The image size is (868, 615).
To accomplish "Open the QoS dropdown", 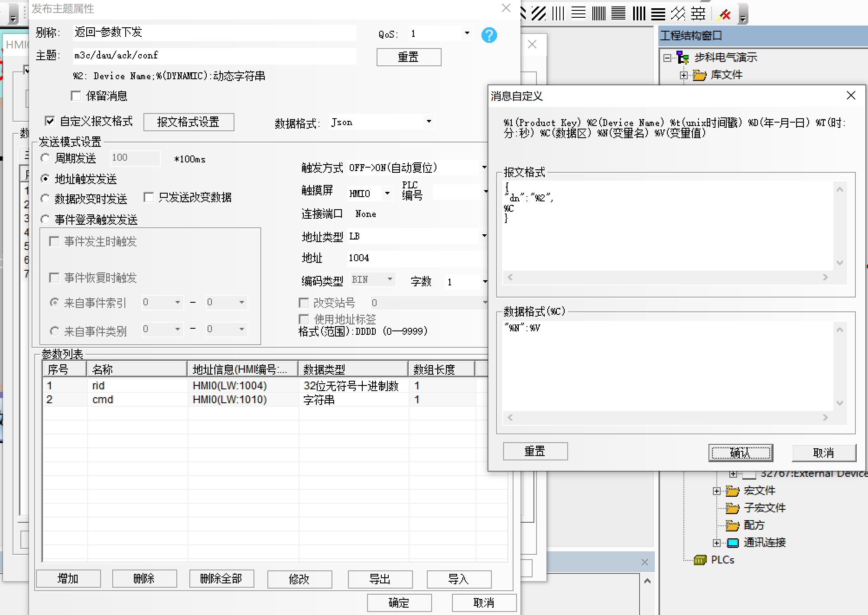I will 467,33.
